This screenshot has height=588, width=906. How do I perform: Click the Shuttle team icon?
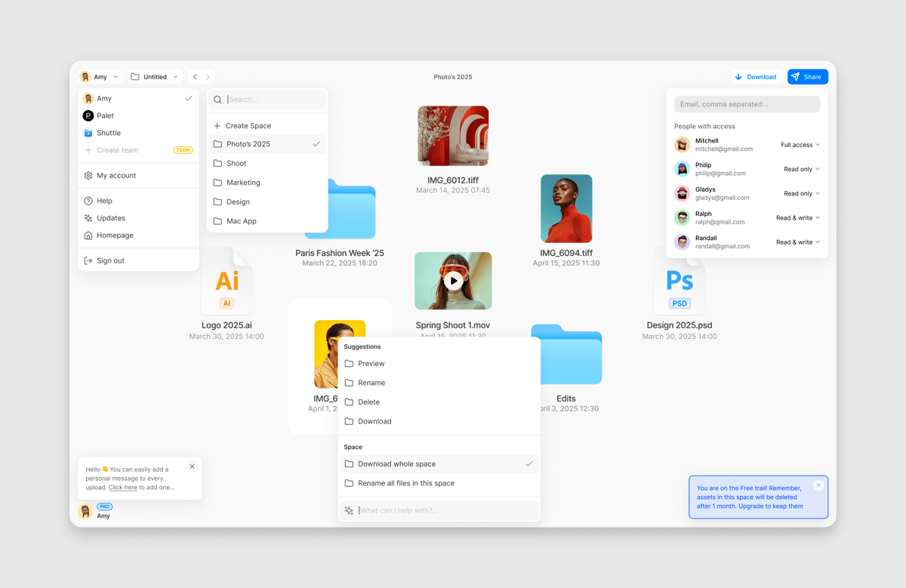click(88, 133)
